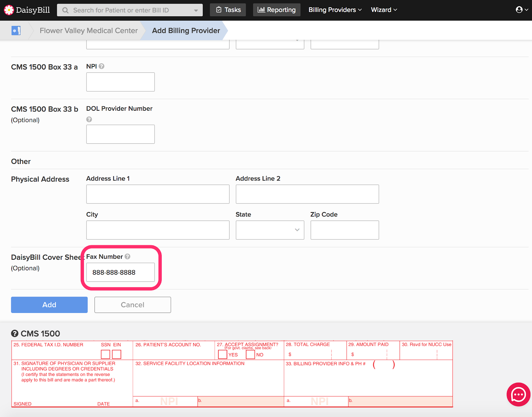Cancel adding the billing provider
This screenshot has height=417, width=532.
[133, 305]
